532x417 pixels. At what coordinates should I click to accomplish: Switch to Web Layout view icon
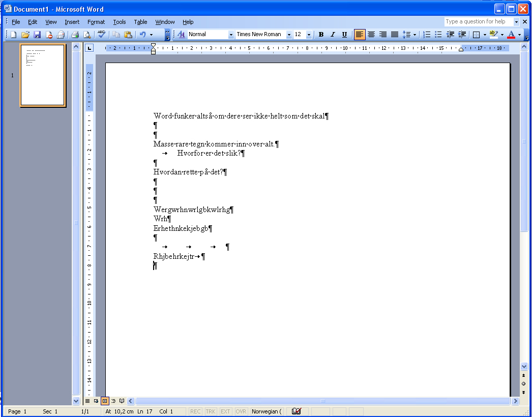pyautogui.click(x=96, y=401)
